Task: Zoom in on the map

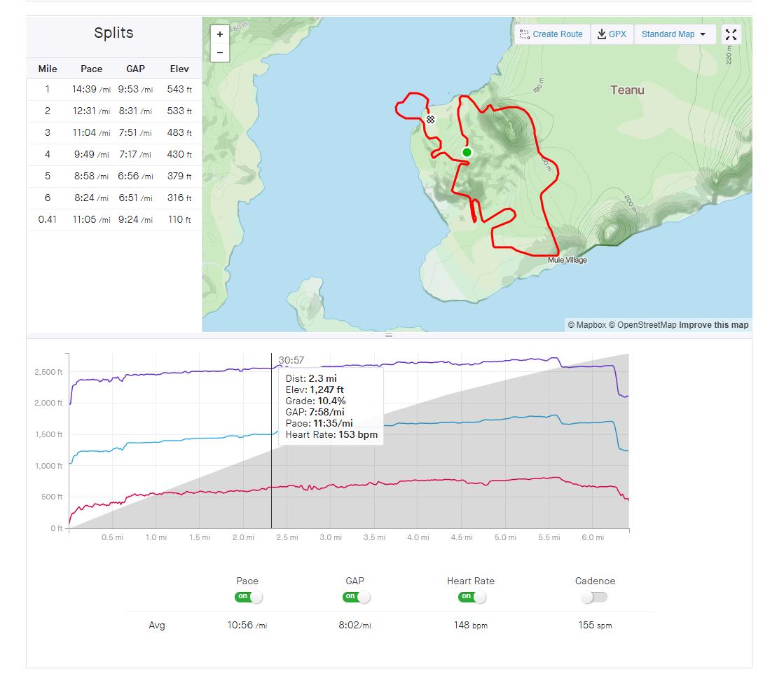Action: 220,34
